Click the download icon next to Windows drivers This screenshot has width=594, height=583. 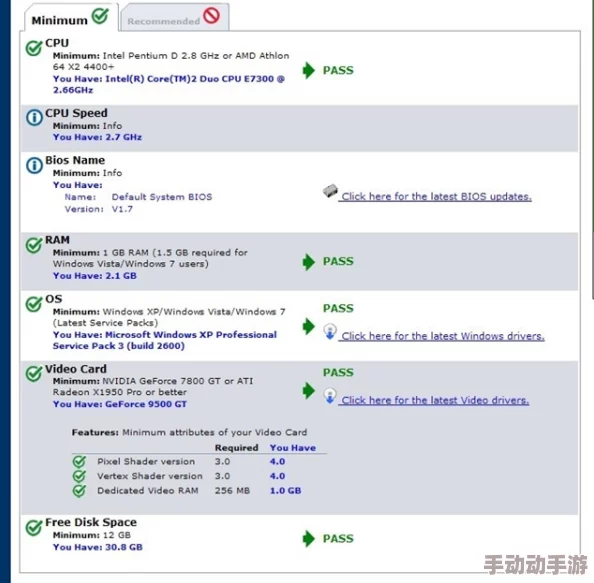tap(330, 331)
